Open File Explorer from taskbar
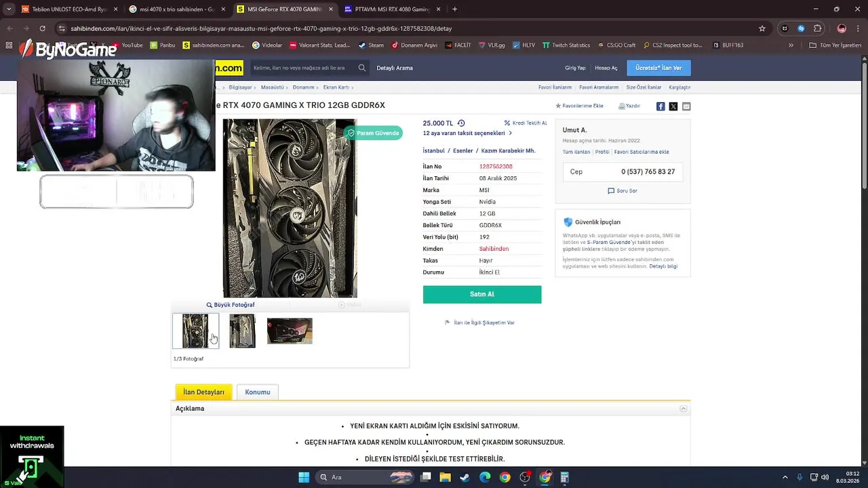 coord(445,477)
